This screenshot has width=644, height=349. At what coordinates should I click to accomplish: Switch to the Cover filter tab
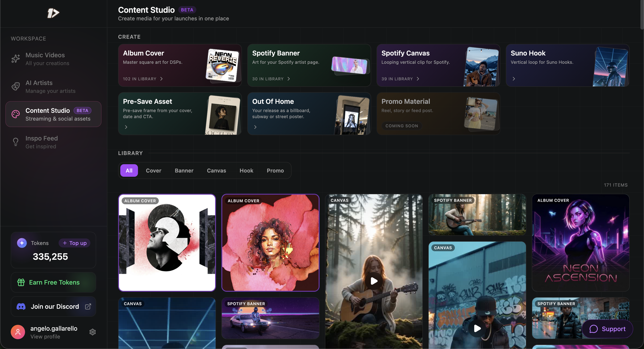click(x=153, y=171)
